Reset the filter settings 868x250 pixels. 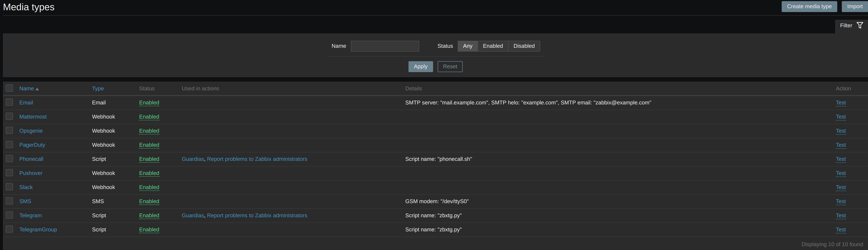[450, 67]
